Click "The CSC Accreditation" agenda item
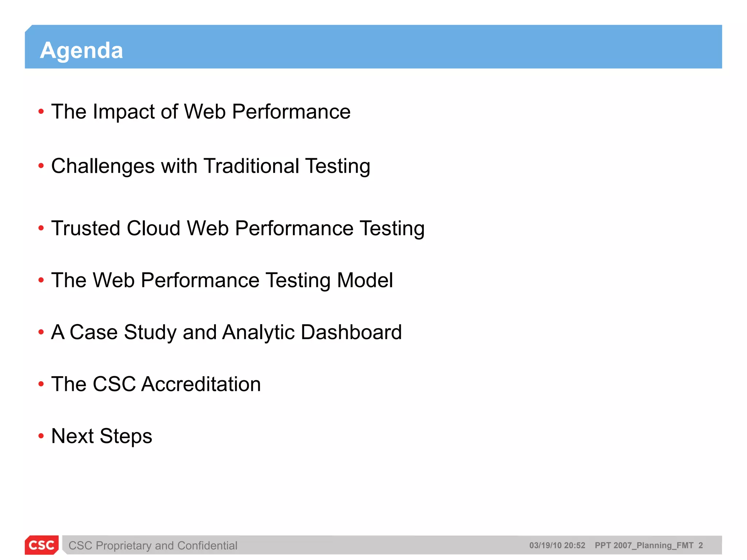Screen dimensions: 747x560 click(x=156, y=384)
